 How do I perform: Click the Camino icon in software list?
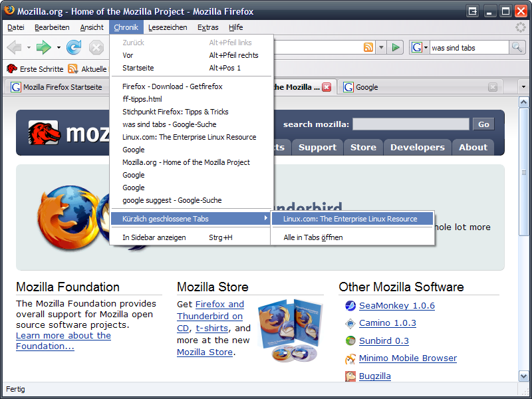click(x=350, y=323)
